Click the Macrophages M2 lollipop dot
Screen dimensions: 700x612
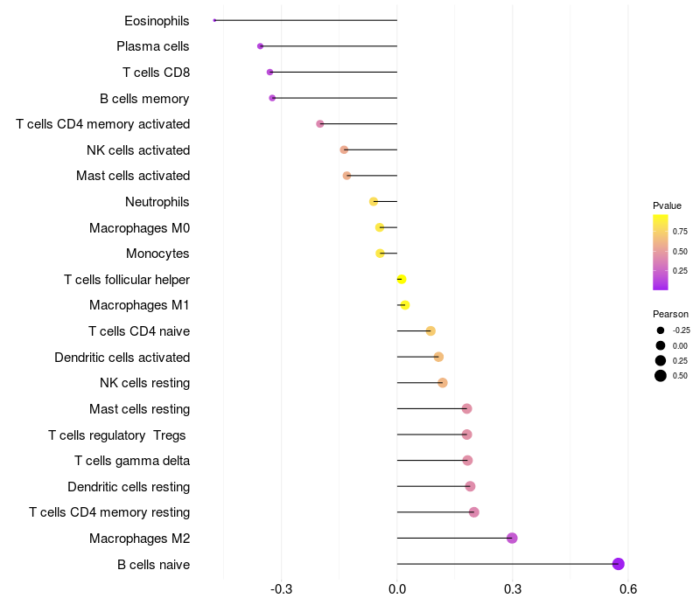512,538
